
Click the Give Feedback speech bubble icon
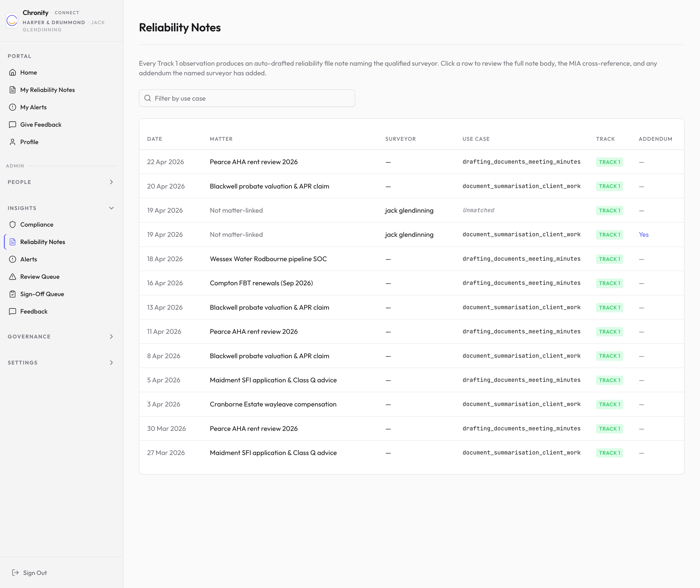[13, 124]
